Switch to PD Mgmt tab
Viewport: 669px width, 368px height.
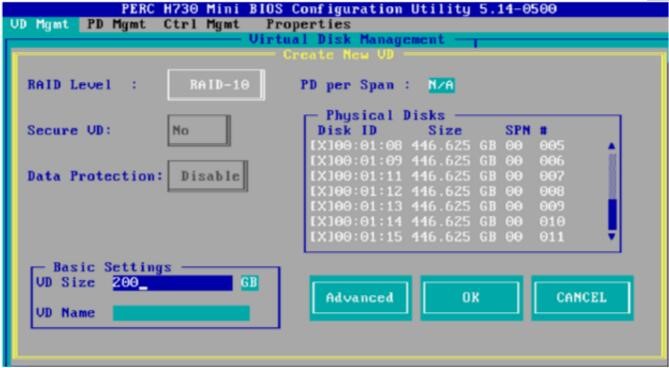pos(116,24)
